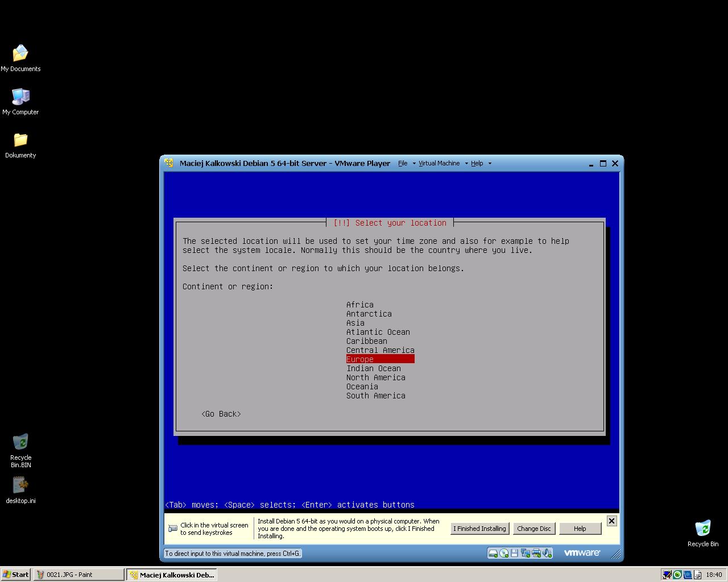The width and height of the screenshot is (728, 582).
Task: Click I Finished Installing button
Action: 479,529
